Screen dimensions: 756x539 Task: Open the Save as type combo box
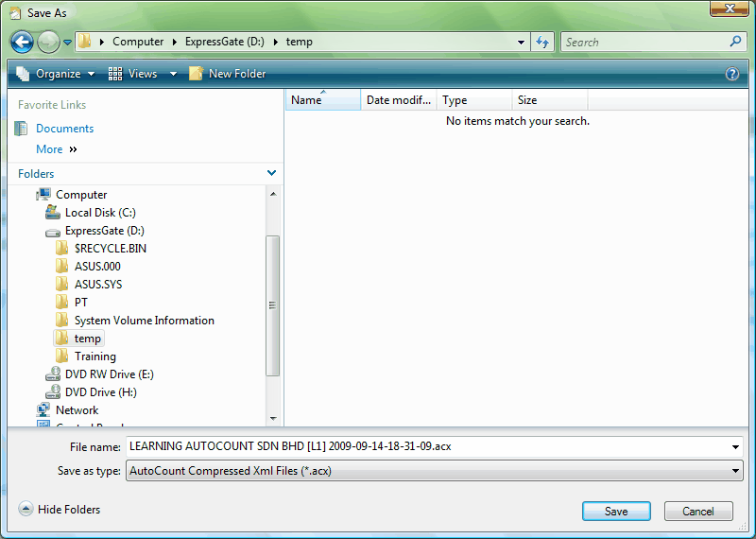click(x=434, y=471)
